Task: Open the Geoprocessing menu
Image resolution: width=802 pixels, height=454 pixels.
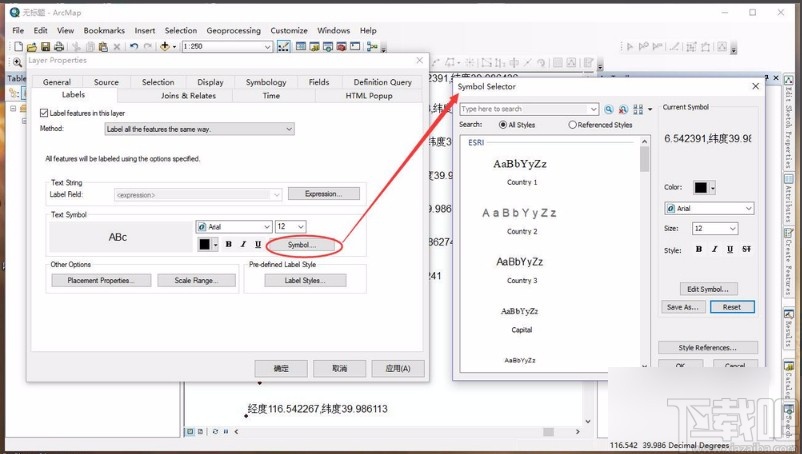Action: pyautogui.click(x=234, y=31)
